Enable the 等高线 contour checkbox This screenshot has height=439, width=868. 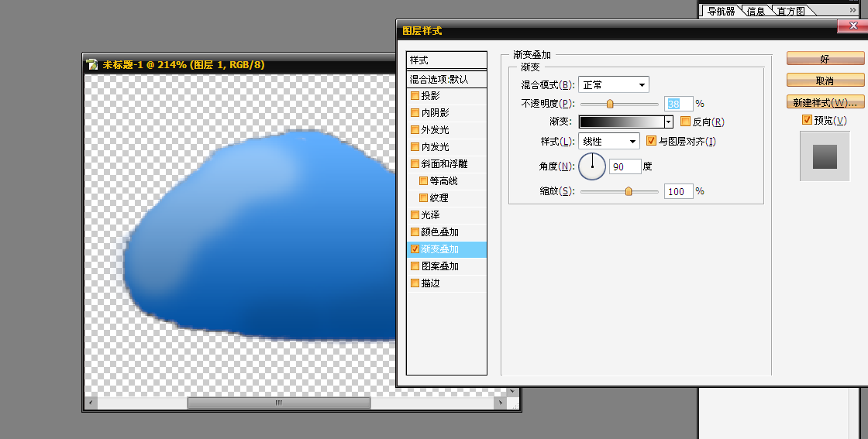[x=423, y=181]
